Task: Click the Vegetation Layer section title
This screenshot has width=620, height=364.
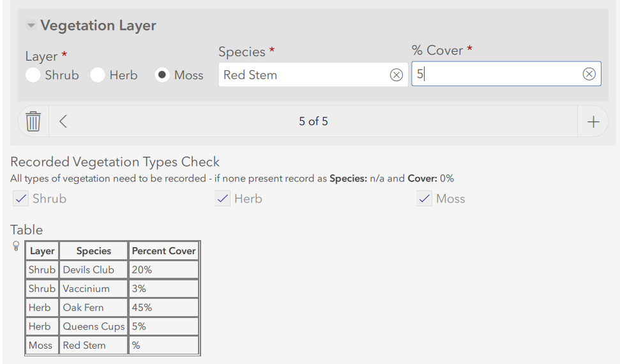Action: (x=98, y=26)
